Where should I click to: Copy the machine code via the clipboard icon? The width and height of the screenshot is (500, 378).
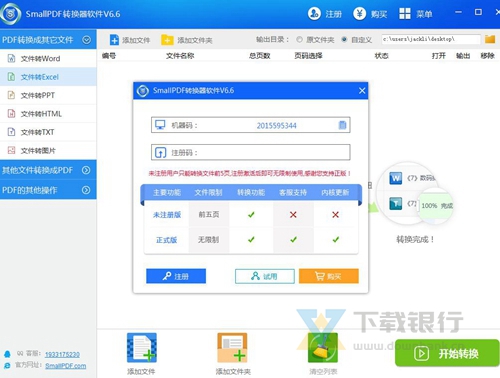tap(342, 125)
